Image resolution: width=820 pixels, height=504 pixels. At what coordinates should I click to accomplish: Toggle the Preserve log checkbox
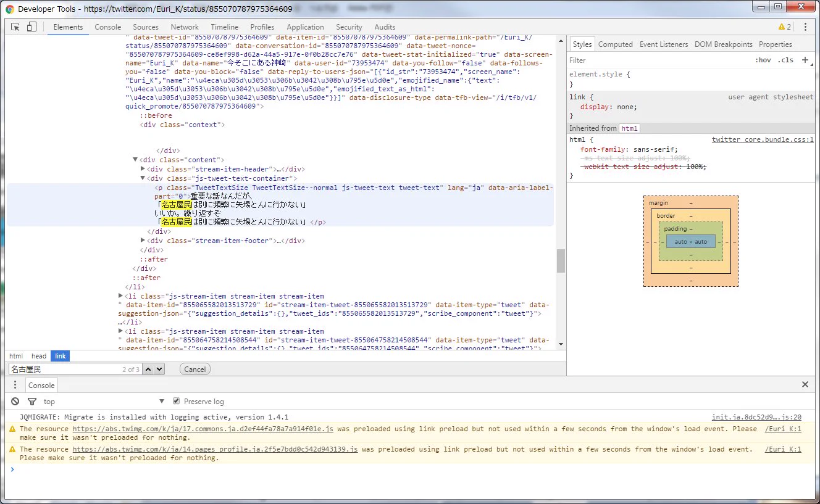177,402
